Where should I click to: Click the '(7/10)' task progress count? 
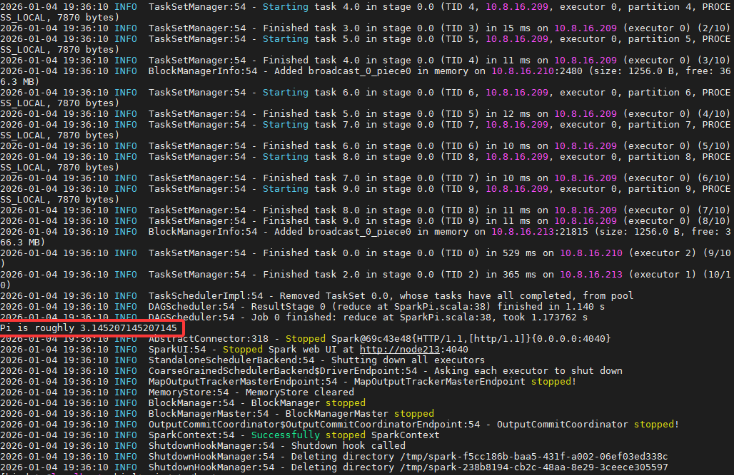(x=713, y=210)
